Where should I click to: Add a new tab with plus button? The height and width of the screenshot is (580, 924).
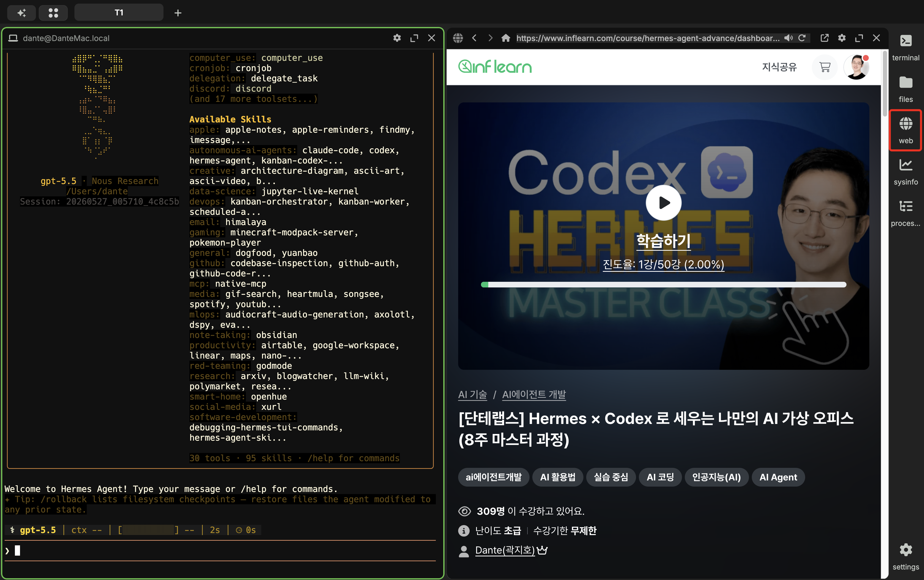pos(178,13)
